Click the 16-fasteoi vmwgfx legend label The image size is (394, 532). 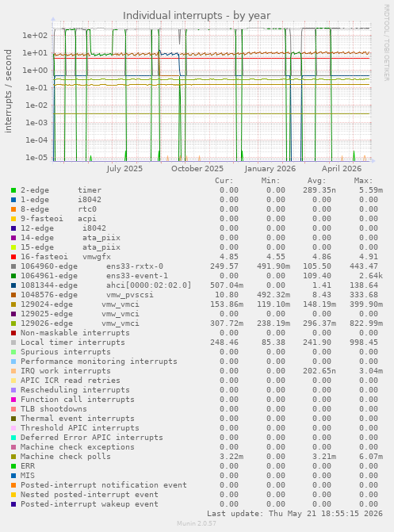[66, 257]
